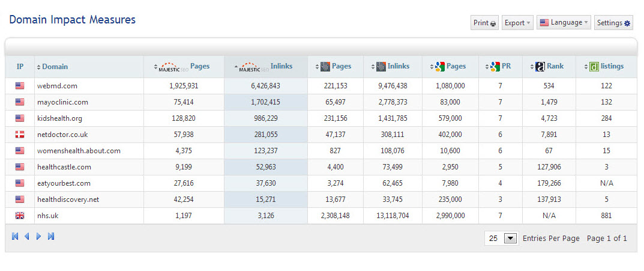Screen dimensions: 644x271
Task: Open the Language dropdown
Action: [x=564, y=23]
